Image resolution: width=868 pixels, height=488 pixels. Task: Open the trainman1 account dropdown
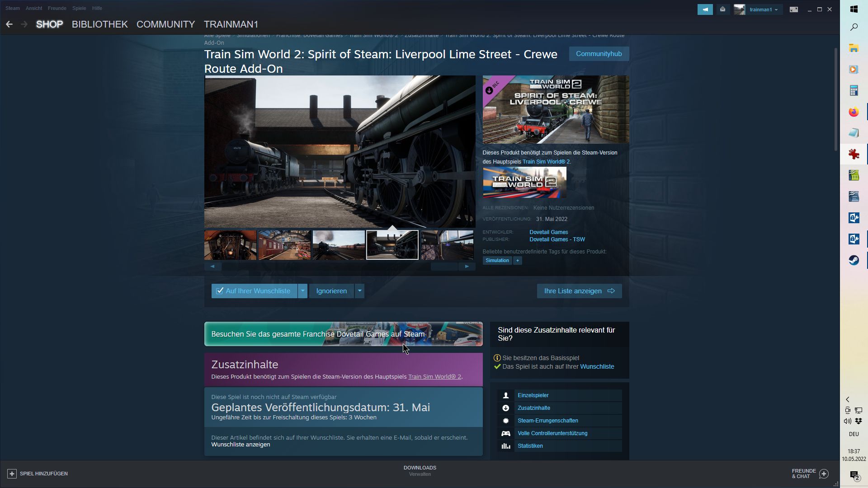(x=763, y=9)
